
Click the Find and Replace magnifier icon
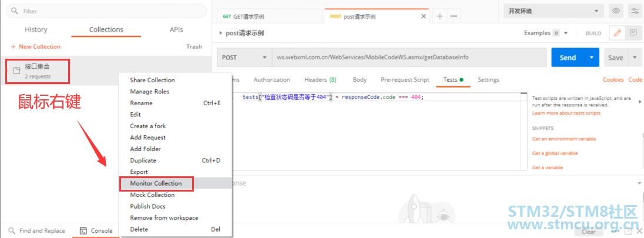(x=12, y=230)
